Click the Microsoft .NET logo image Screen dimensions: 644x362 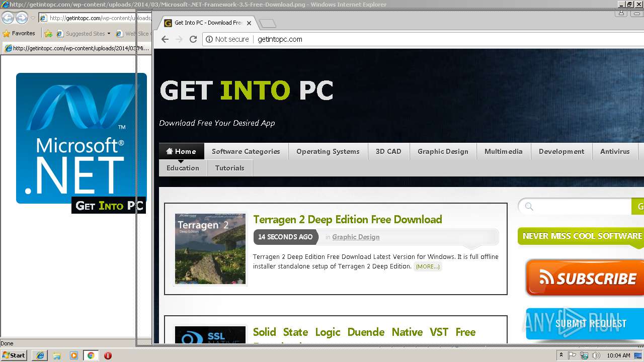tap(82, 138)
